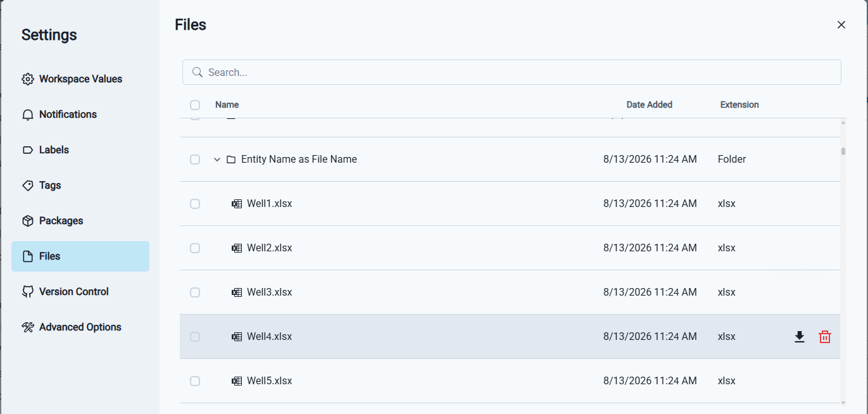The image size is (868, 414).
Task: Tick the checkbox for Well2.xlsx
Action: tap(195, 248)
